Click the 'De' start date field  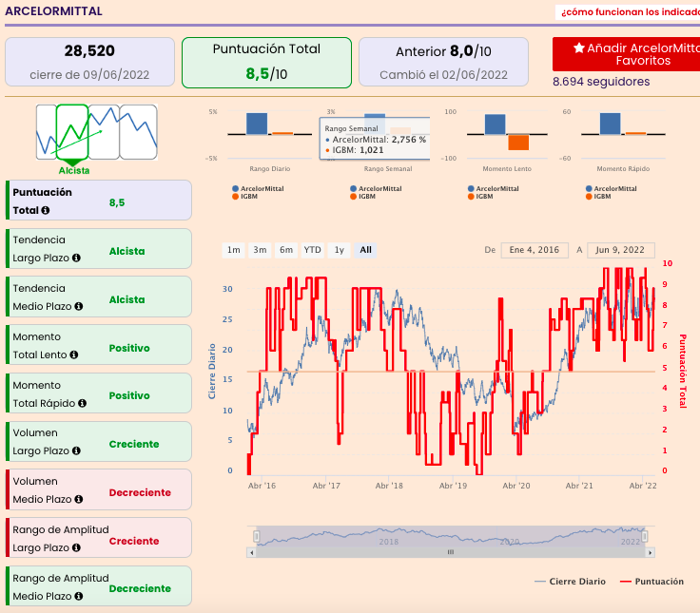[535, 250]
